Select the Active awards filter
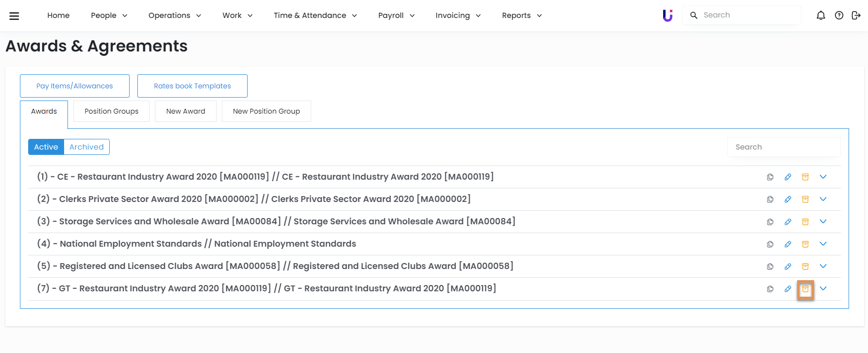 pos(46,147)
